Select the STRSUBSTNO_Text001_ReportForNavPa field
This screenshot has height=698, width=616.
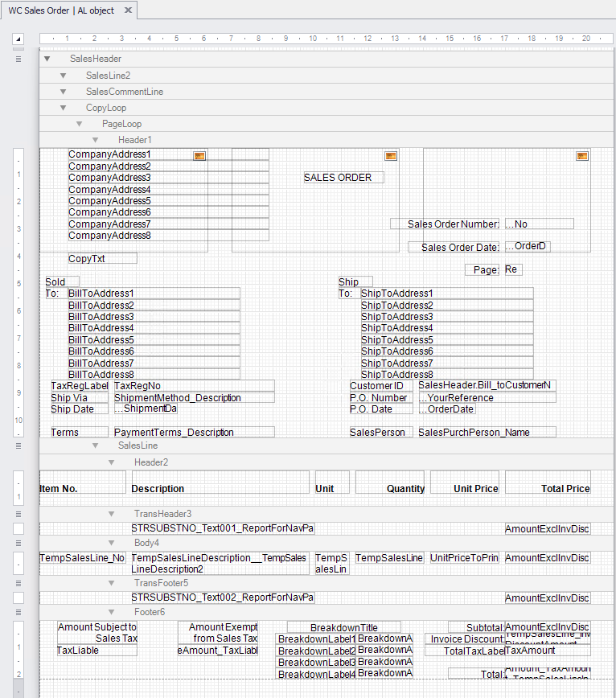click(223, 528)
